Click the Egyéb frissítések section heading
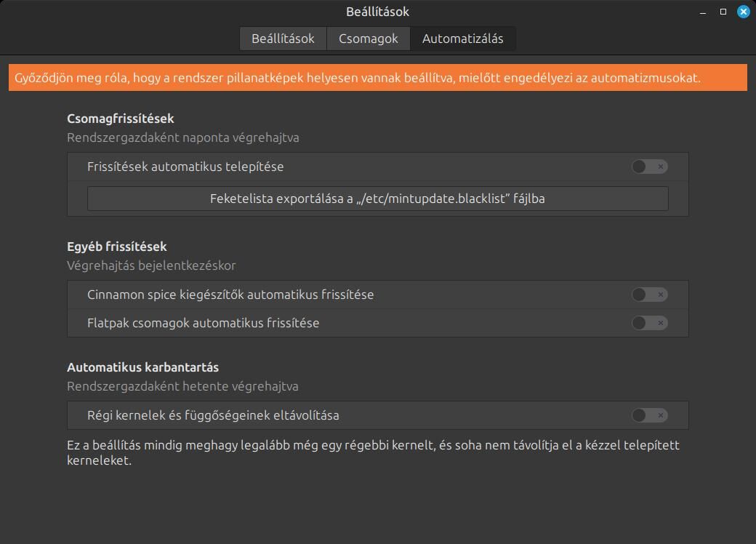 (x=117, y=247)
